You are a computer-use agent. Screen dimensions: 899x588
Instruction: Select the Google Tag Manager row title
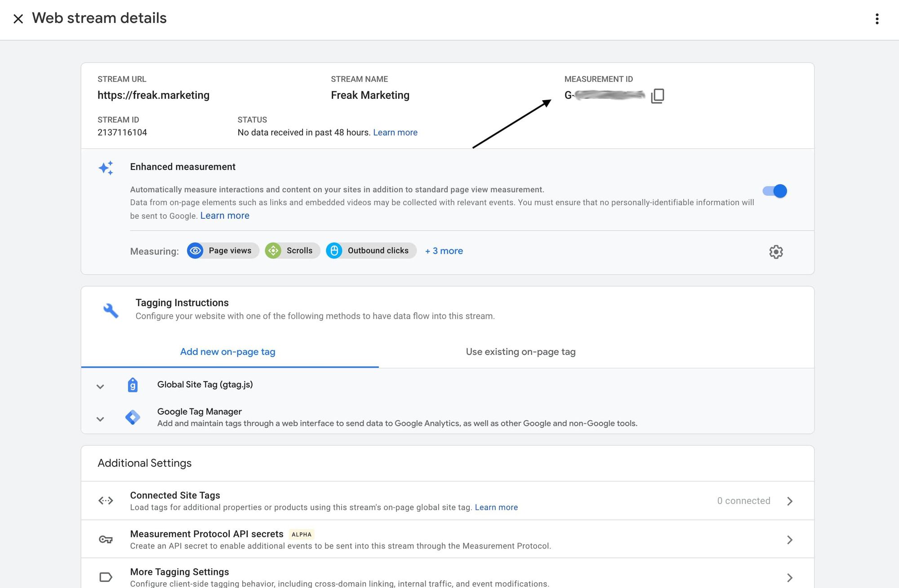click(200, 411)
